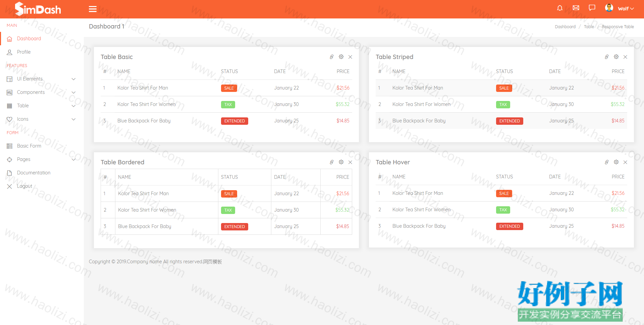
Task: Open the chat messages icon
Action: [592, 8]
